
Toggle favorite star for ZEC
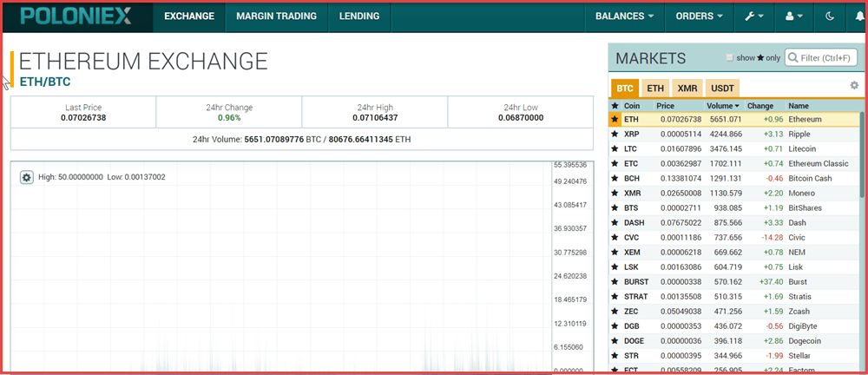coord(614,312)
